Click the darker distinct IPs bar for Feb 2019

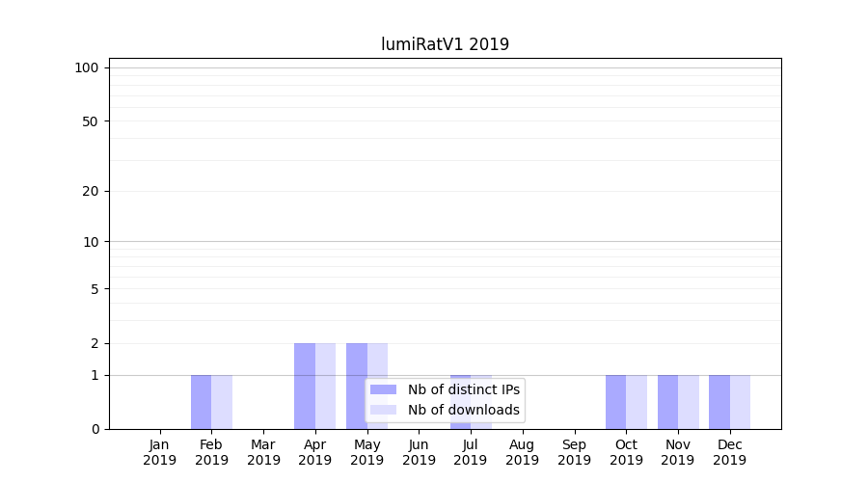coord(201,402)
